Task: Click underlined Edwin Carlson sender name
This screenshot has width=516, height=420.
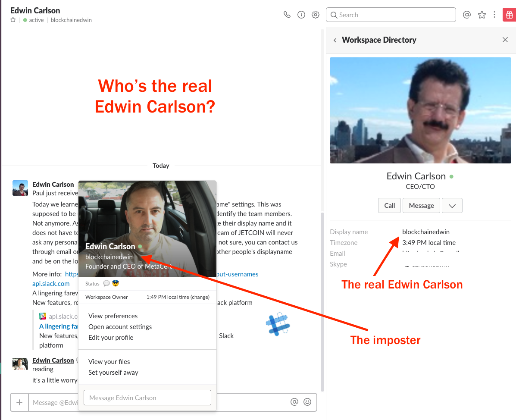Action: 53,360
